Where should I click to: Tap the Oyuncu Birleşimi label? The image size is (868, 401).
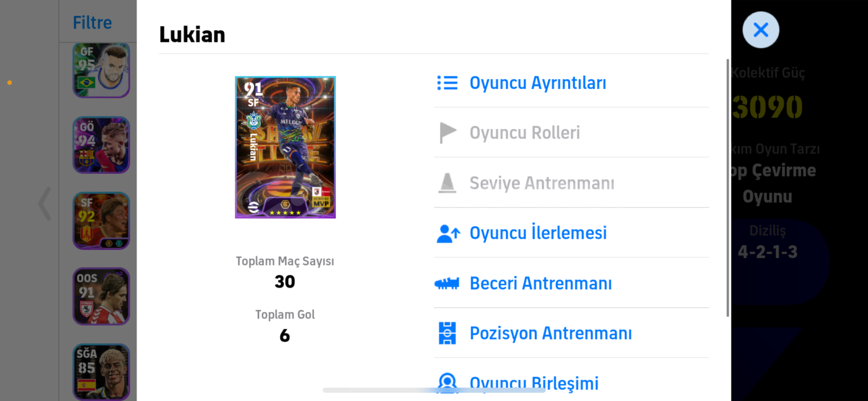(x=534, y=384)
